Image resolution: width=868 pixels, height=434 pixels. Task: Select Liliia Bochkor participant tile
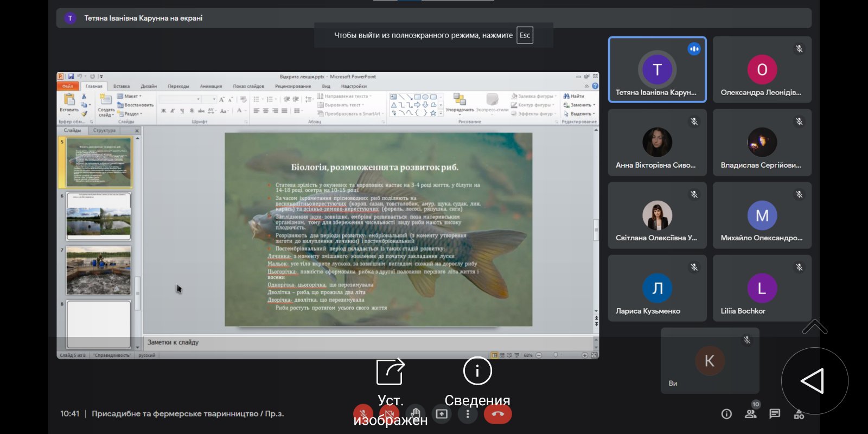pos(762,288)
